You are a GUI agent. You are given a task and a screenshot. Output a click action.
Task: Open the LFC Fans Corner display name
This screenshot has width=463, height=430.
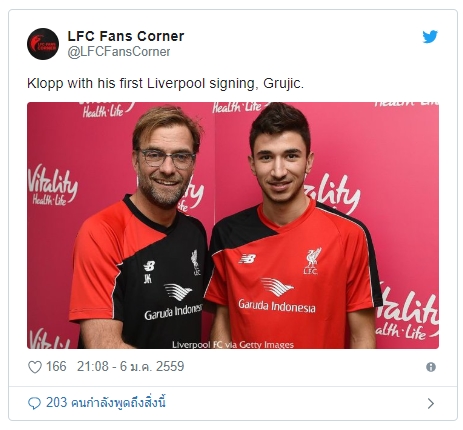(126, 36)
